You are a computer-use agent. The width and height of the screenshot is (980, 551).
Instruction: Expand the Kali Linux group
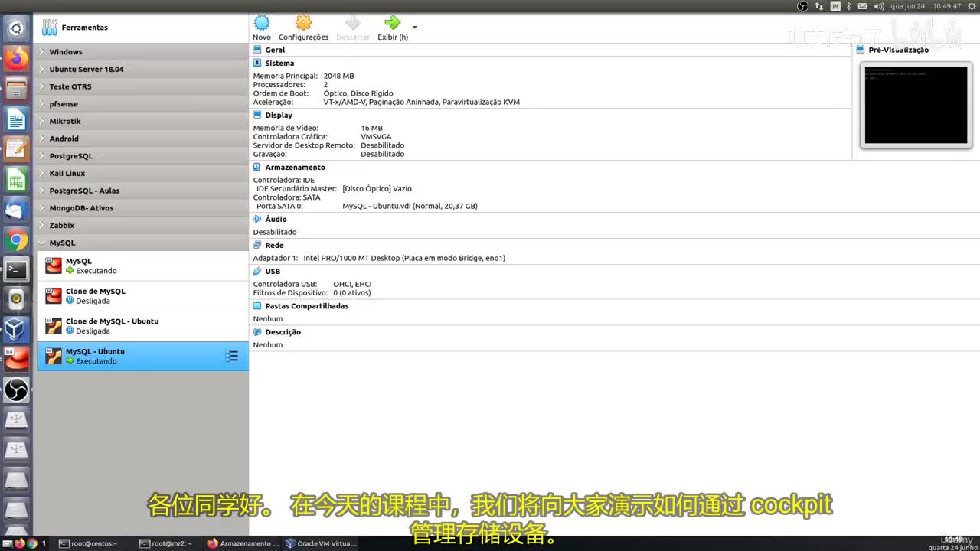pos(41,173)
